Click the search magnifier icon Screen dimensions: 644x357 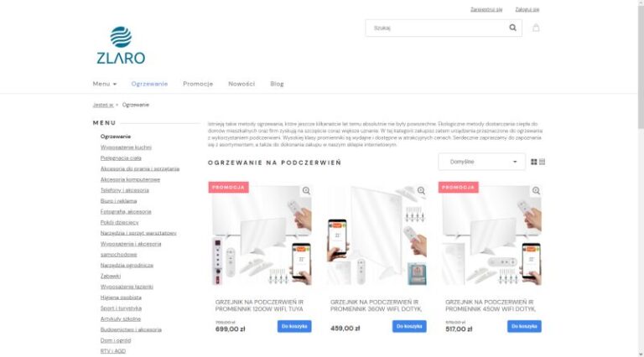coord(512,28)
